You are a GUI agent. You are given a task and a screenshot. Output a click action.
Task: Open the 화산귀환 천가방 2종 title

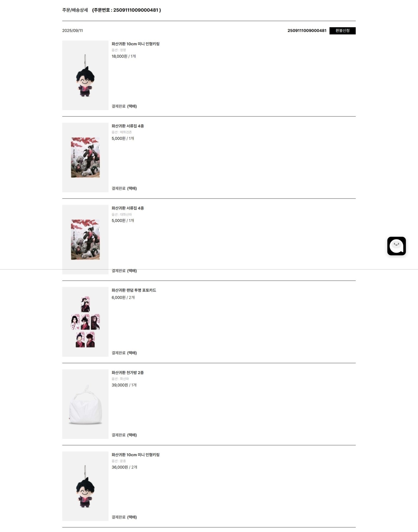[x=127, y=373]
